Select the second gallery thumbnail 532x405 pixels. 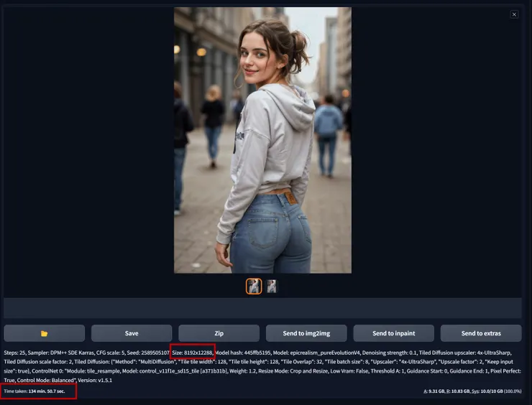point(272,287)
